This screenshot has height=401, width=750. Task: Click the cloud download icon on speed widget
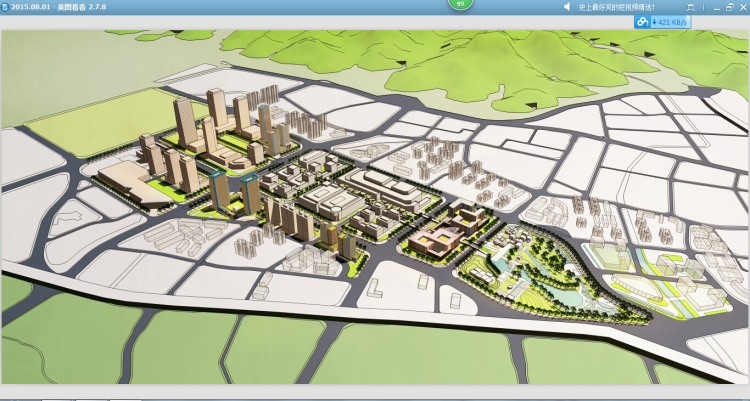[642, 22]
